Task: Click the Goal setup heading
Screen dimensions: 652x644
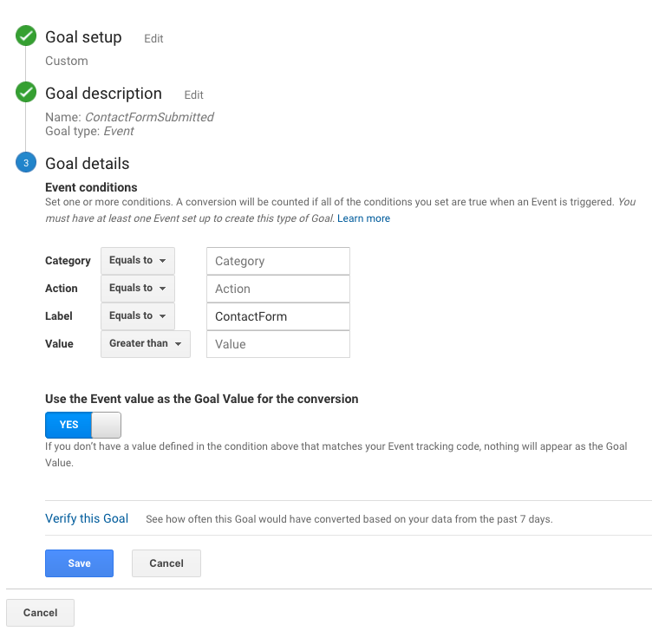Action: pyautogui.click(x=83, y=37)
